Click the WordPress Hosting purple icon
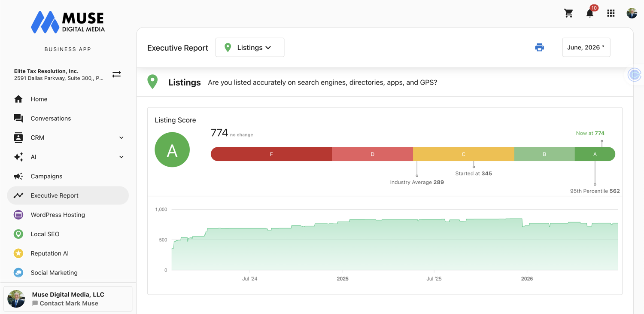 (18, 215)
